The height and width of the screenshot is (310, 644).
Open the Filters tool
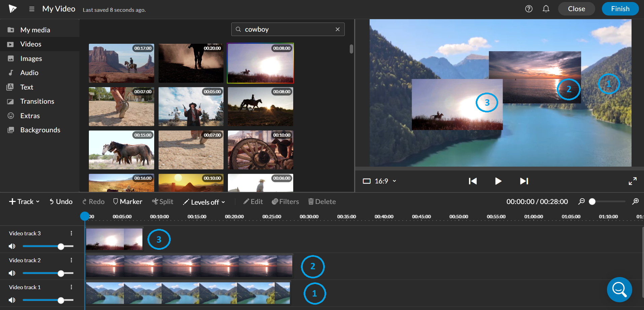click(x=285, y=201)
